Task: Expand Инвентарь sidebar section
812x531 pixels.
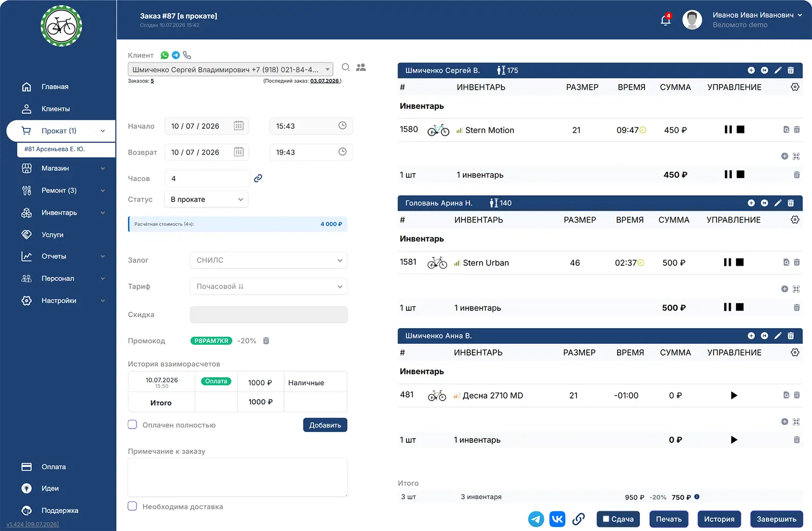Action: [x=103, y=213]
